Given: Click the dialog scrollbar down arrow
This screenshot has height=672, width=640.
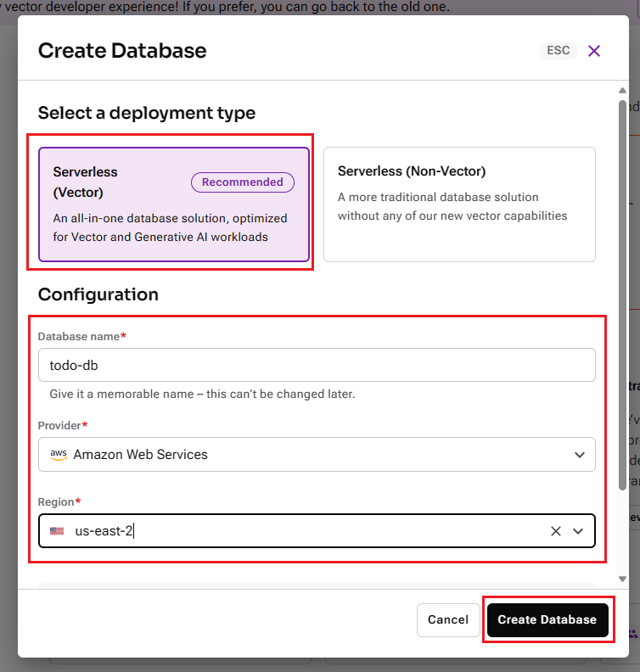Looking at the screenshot, I should pos(622,578).
